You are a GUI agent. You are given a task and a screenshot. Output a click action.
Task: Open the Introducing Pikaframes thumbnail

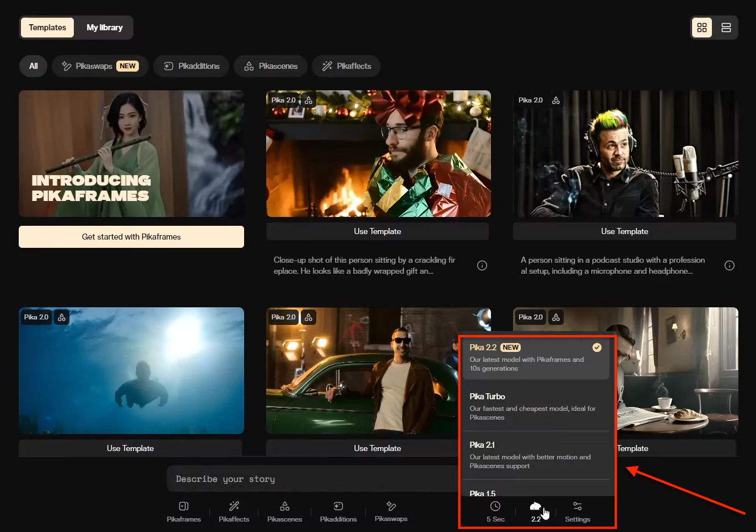coord(131,154)
